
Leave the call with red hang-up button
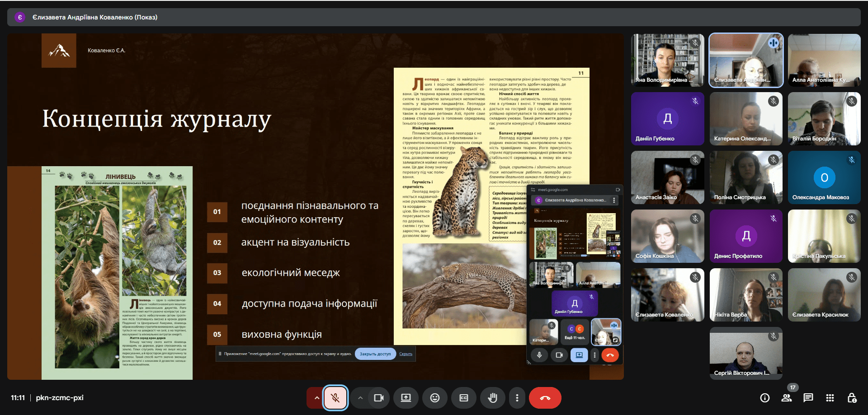(x=545, y=398)
